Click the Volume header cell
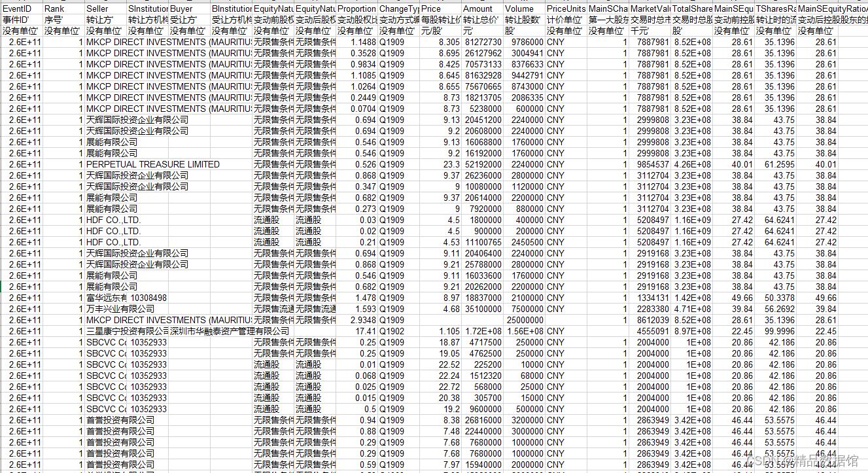Viewport: 868px width, 473px height. point(524,9)
